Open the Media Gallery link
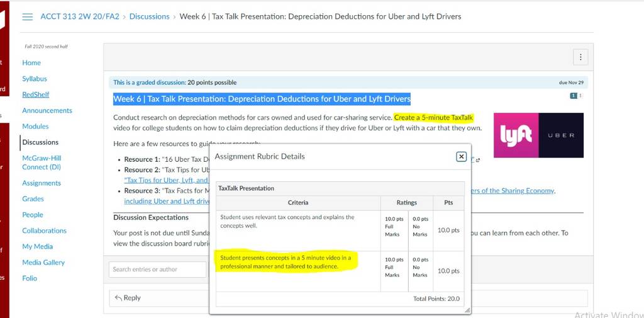This screenshot has height=318, width=644. pos(43,262)
